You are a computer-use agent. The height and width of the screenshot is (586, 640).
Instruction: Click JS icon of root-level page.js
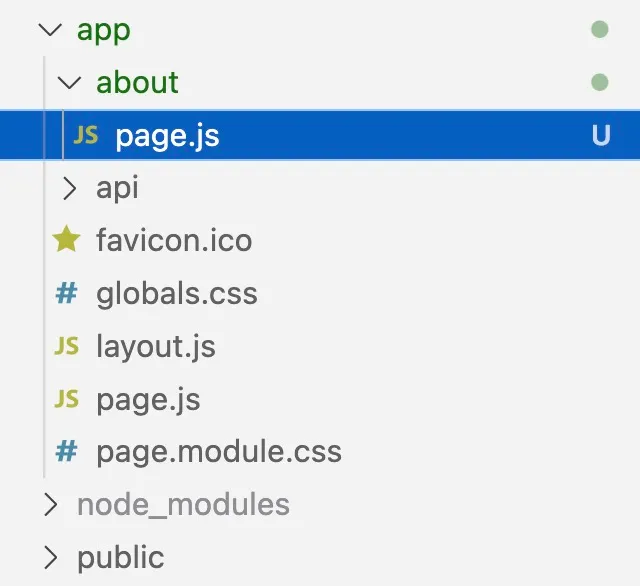pyautogui.click(x=67, y=399)
